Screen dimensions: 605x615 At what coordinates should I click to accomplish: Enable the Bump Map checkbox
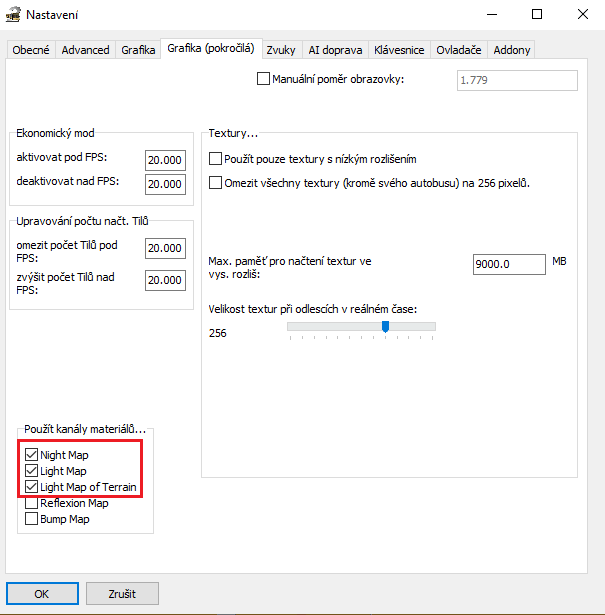click(x=32, y=519)
